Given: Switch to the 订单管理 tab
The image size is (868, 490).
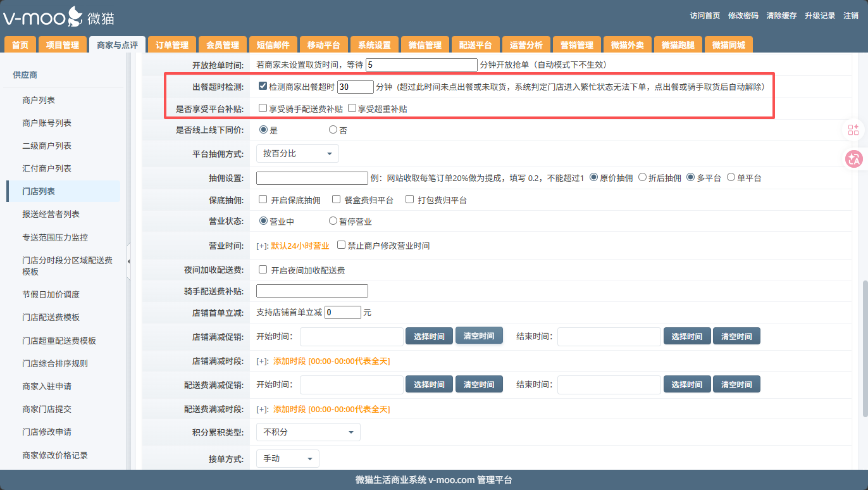Looking at the screenshot, I should [172, 45].
